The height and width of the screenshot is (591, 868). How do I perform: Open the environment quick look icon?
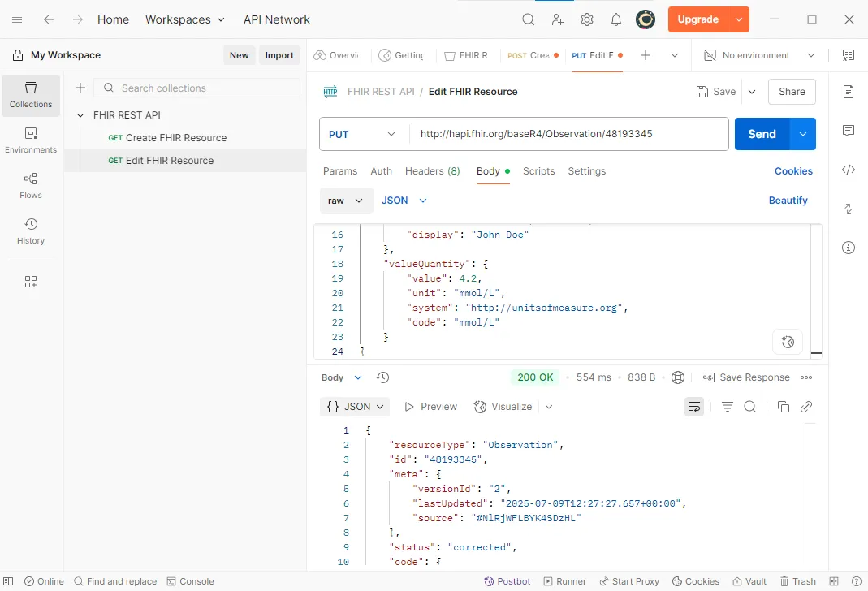[x=848, y=54]
